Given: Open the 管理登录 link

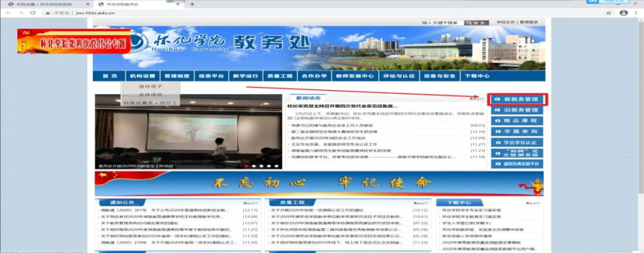Looking at the screenshot, I should tap(528, 22).
